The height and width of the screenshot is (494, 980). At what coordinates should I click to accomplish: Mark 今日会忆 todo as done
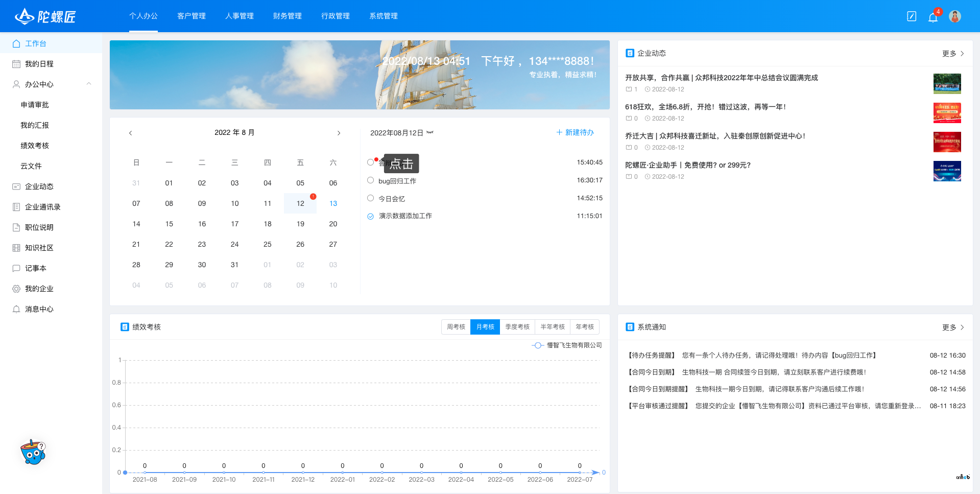[x=371, y=198]
